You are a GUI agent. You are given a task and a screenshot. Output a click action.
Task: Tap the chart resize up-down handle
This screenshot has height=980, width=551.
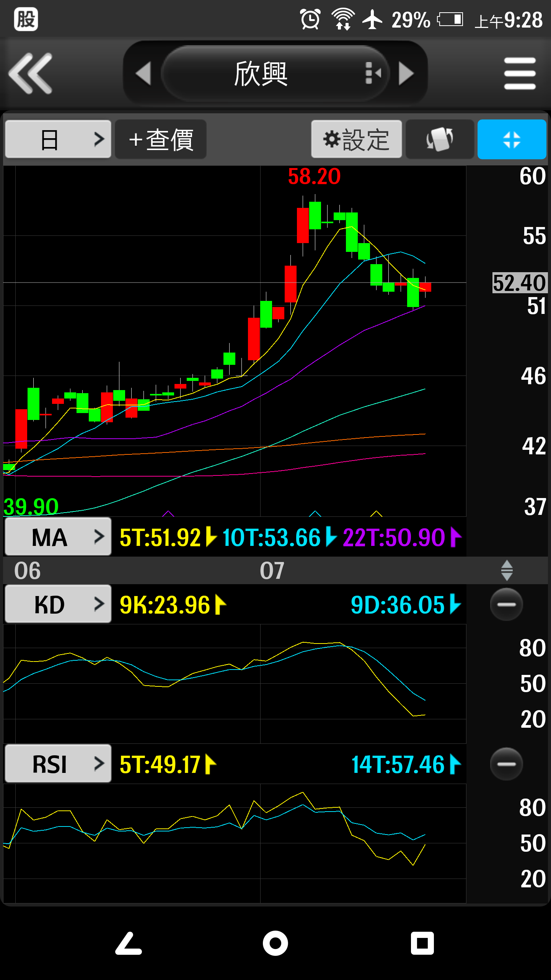507,570
